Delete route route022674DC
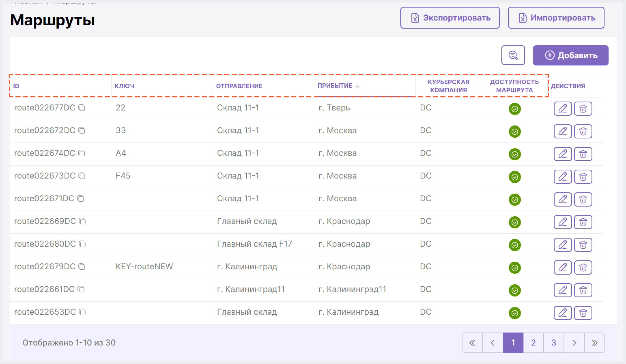This screenshot has width=626, height=364. click(x=583, y=154)
